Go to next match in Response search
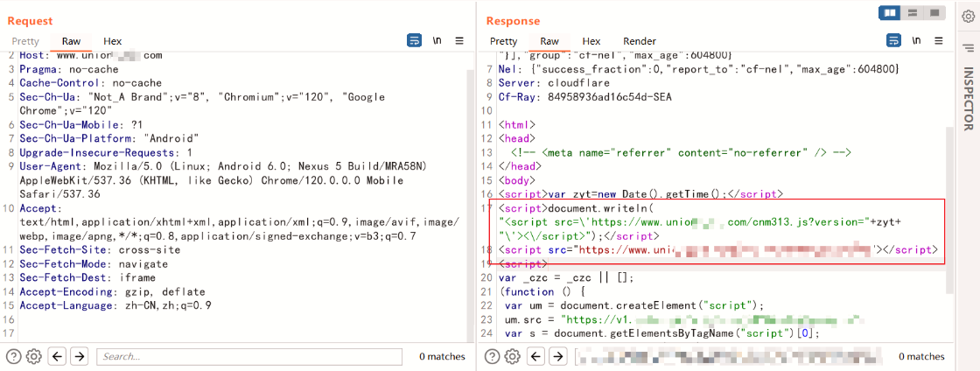980x371 pixels. [557, 357]
